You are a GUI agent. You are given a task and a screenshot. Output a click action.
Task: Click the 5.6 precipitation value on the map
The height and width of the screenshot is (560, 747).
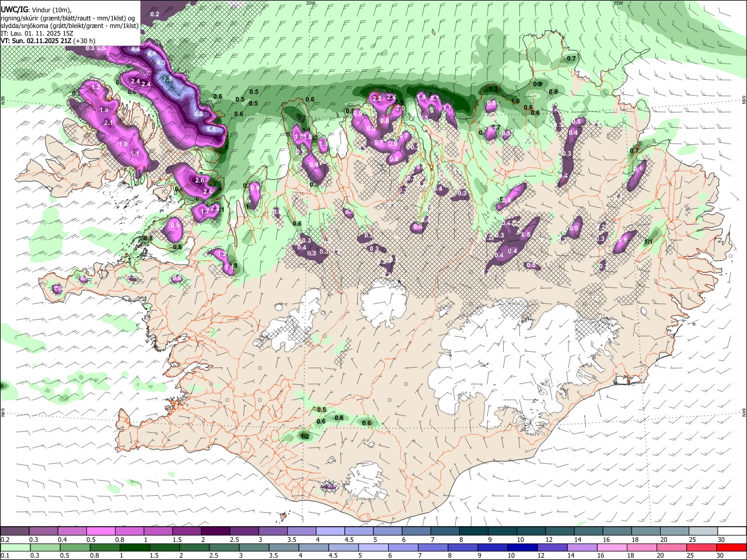pos(211,129)
